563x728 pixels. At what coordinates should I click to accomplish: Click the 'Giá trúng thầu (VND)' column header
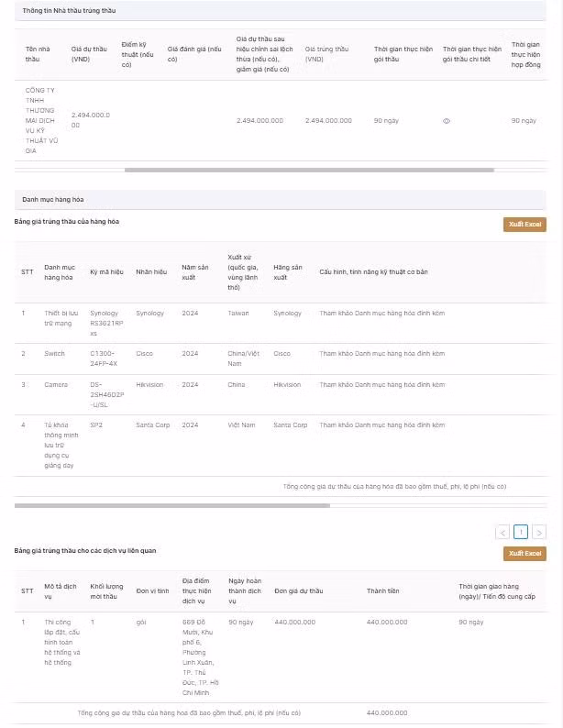(327, 53)
